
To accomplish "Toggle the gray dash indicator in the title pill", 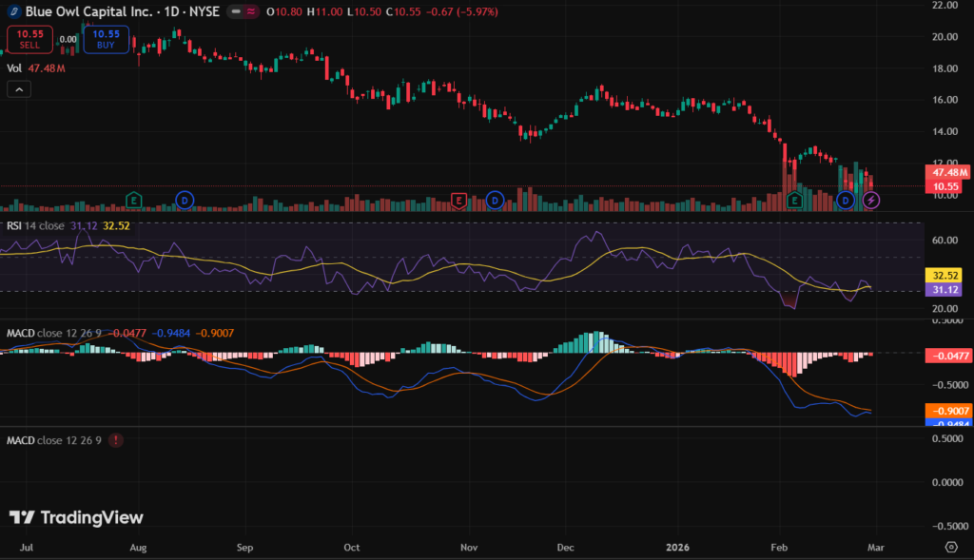I will pos(234,11).
